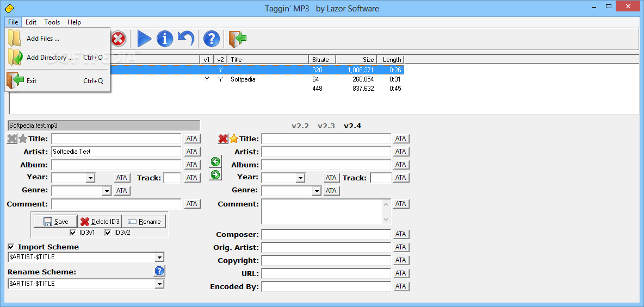Click ATA button next to ID3v1 Album
Viewport: 644px width, 307px height.
pyautogui.click(x=192, y=165)
